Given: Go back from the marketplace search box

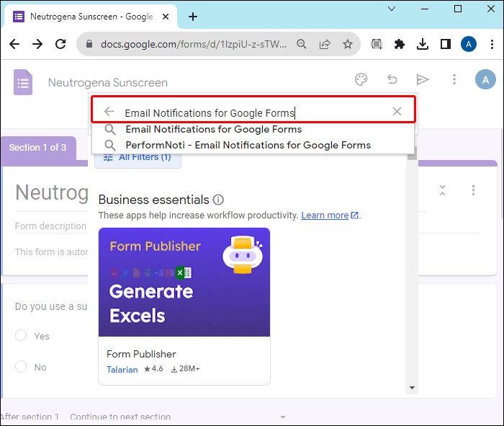Looking at the screenshot, I should pos(109,111).
